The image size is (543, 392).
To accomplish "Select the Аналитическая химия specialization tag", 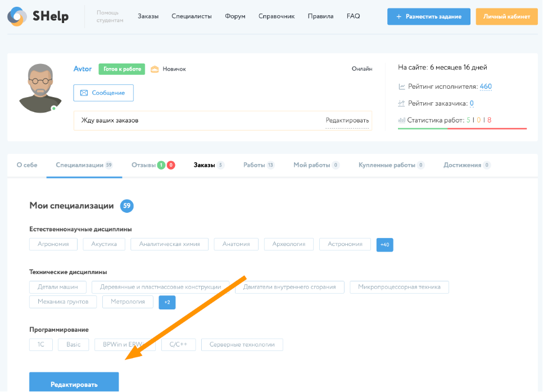I will tap(169, 244).
